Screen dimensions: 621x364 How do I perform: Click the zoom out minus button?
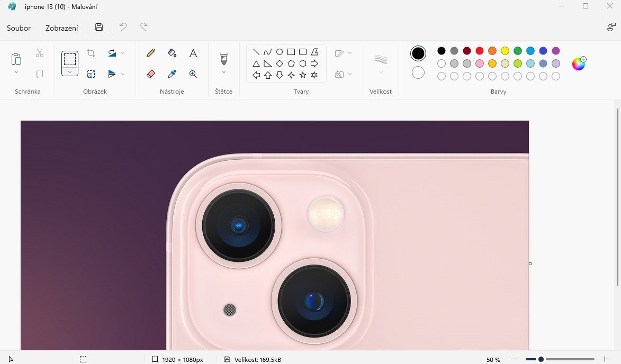point(515,359)
